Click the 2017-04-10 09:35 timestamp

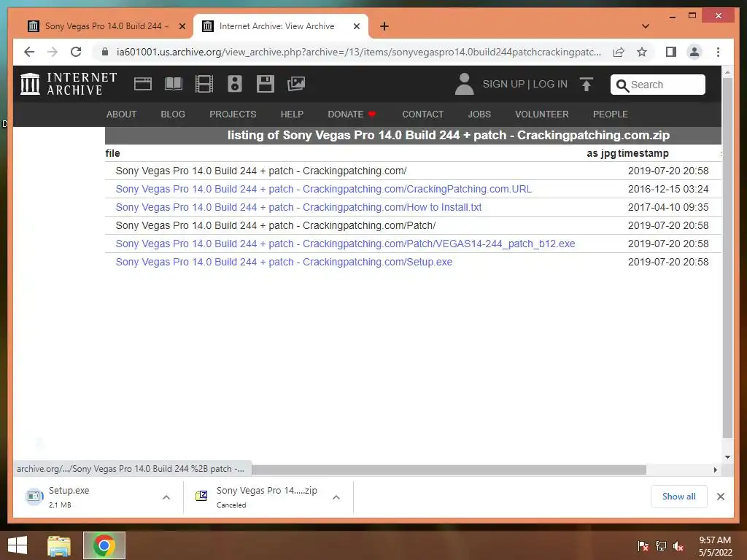668,207
